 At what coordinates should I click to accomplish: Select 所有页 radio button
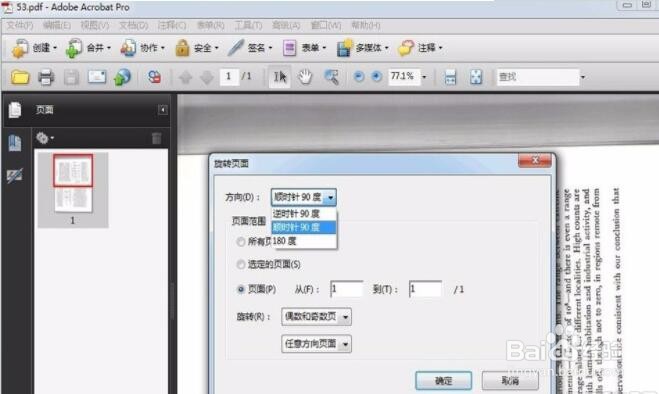(241, 242)
